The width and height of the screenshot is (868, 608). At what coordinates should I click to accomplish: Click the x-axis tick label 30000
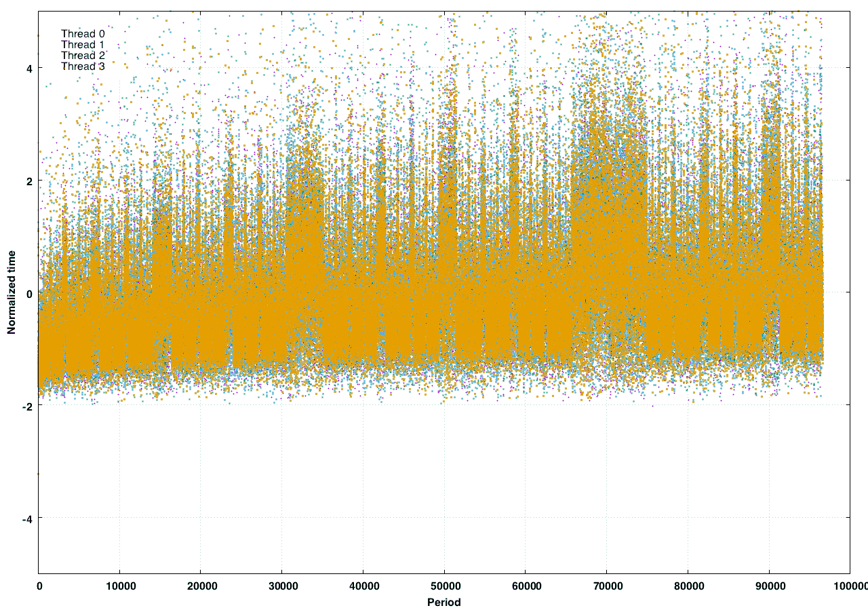click(x=281, y=585)
